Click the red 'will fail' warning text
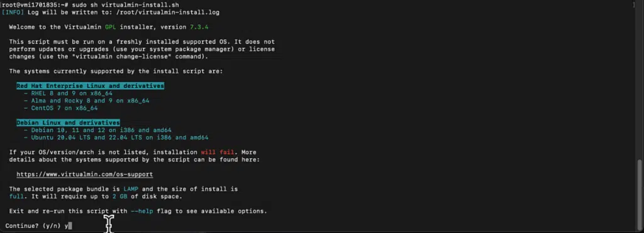 (217, 152)
